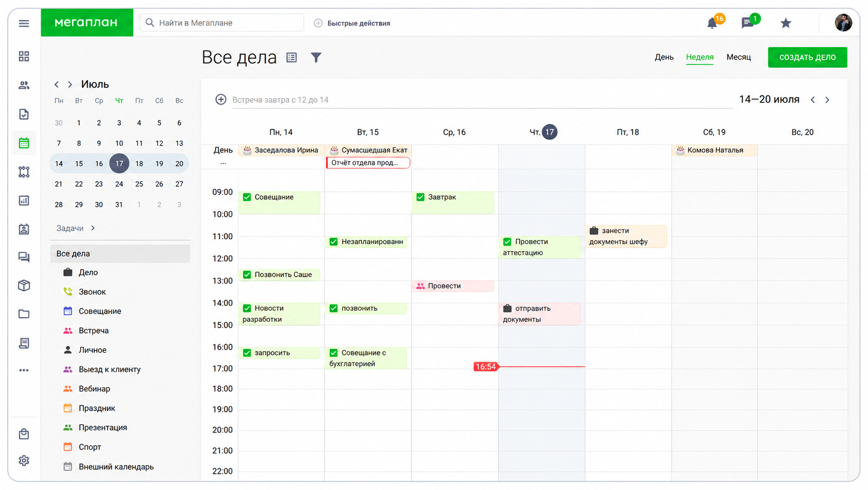868x490 pixels.
Task: Switch to list view icon beside Все дела
Action: pos(292,58)
